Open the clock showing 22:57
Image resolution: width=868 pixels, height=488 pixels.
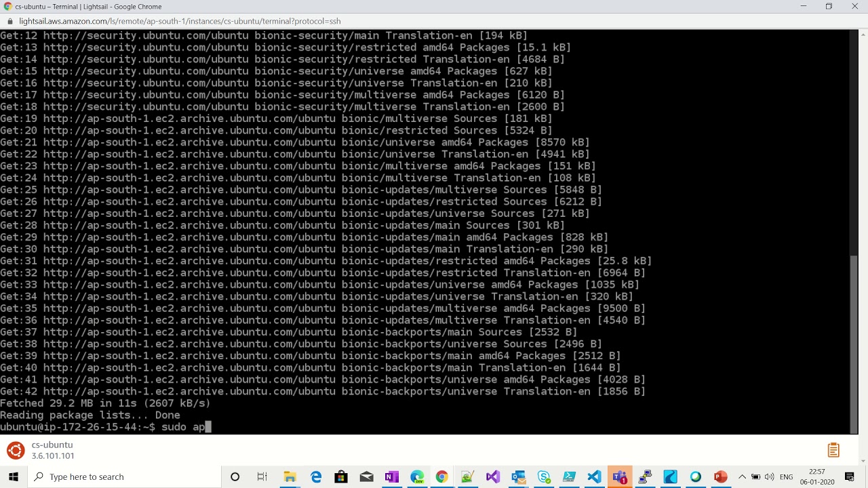coord(817,476)
